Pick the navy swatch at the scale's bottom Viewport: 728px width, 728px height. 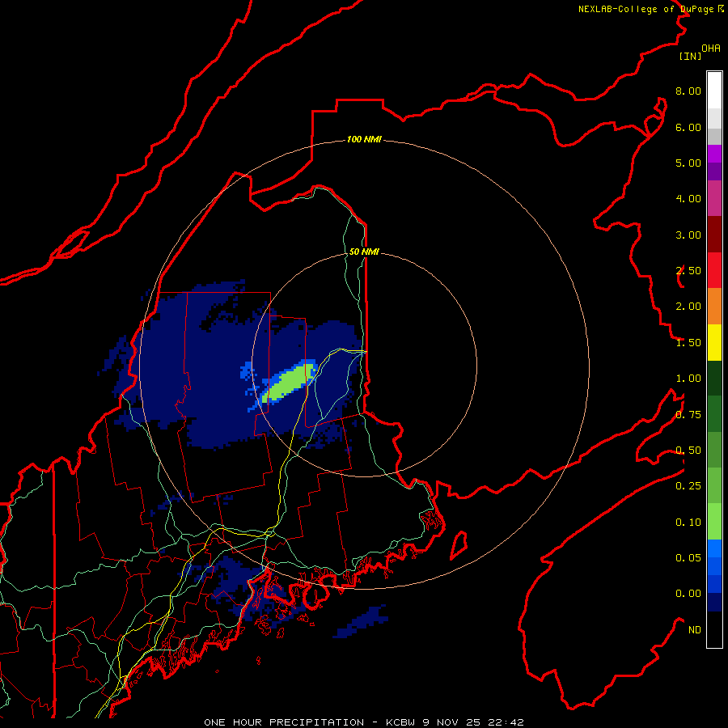click(714, 602)
